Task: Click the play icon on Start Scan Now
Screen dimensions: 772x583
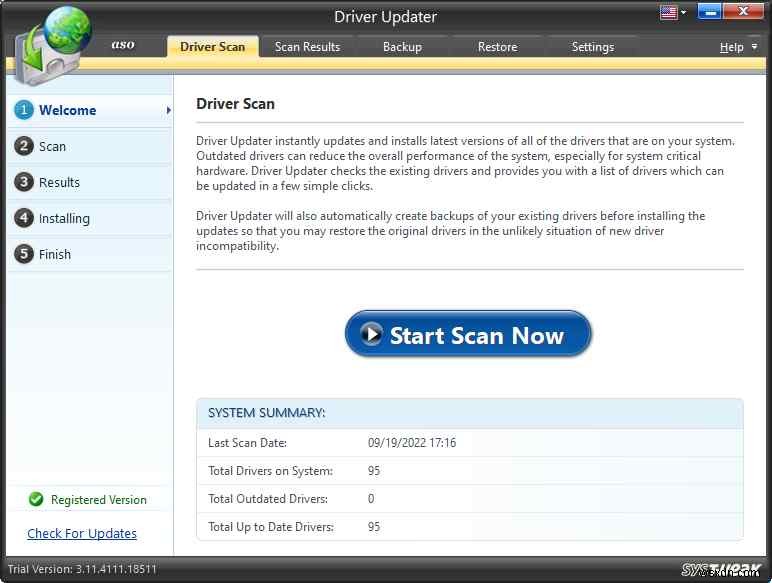Action: pyautogui.click(x=372, y=335)
